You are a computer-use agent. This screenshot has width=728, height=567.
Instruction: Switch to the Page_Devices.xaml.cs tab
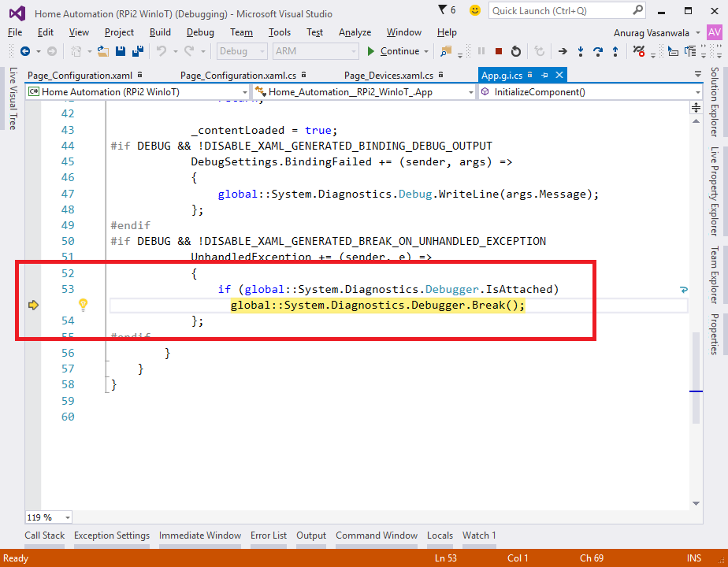(388, 76)
